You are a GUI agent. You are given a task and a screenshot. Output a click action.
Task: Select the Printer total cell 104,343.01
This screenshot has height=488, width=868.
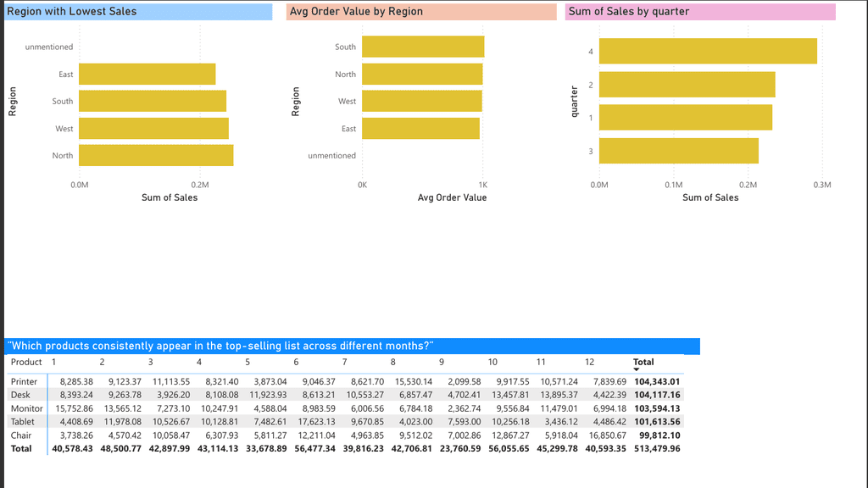click(656, 382)
